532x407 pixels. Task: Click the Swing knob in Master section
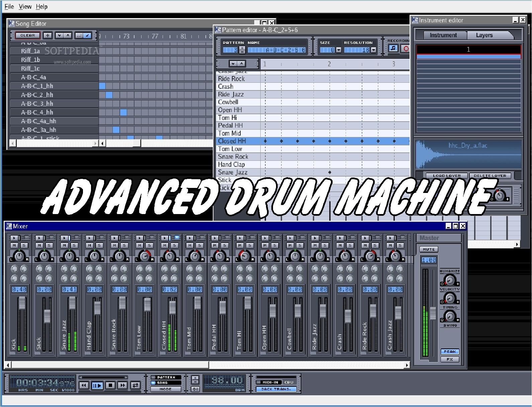[x=450, y=316]
